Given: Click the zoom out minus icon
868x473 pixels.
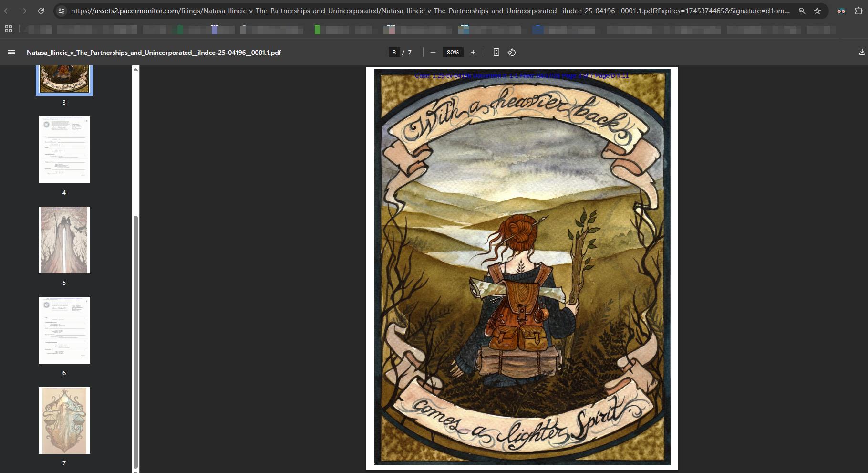Looking at the screenshot, I should coord(433,52).
